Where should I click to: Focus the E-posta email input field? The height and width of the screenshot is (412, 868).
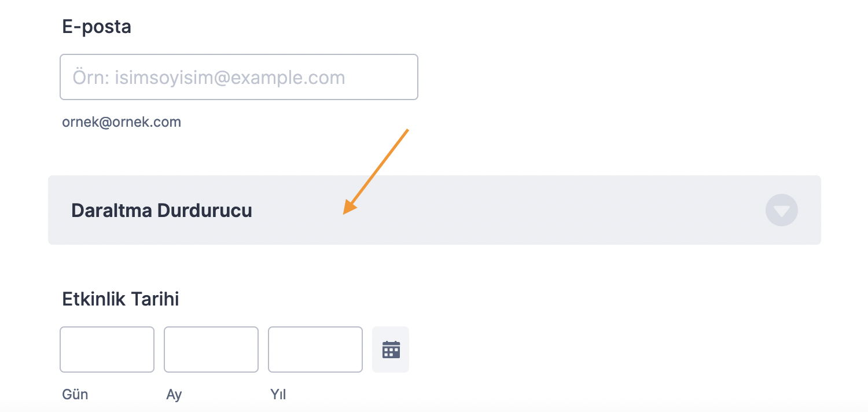238,77
